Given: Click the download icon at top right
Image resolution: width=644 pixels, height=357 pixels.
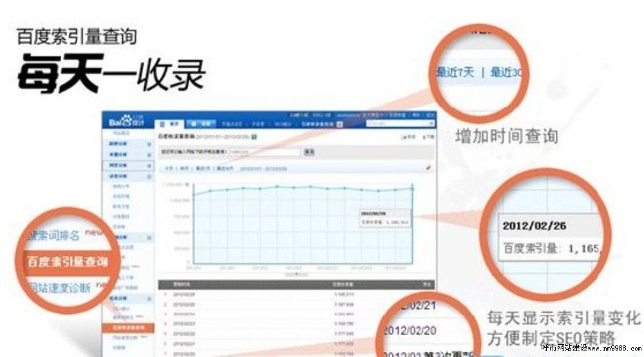Looking at the screenshot, I should [423, 137].
